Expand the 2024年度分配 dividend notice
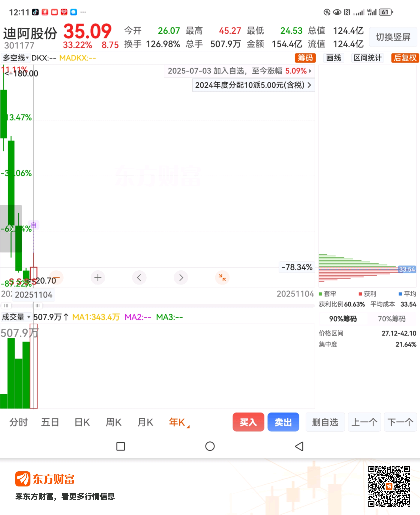The height and width of the screenshot is (515, 420). (253, 85)
